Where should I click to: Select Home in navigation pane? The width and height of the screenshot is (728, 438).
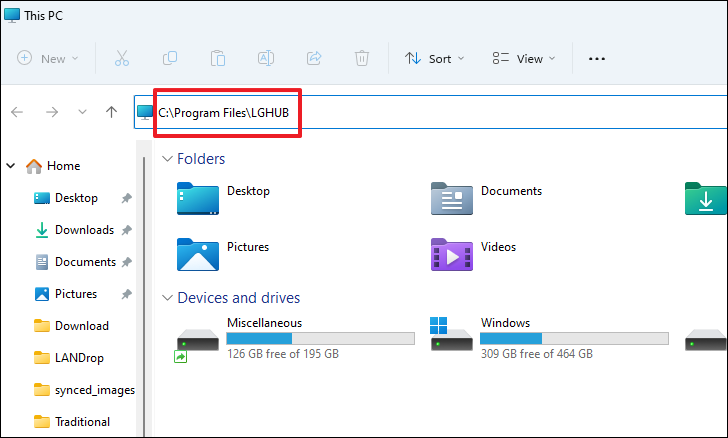point(53,166)
